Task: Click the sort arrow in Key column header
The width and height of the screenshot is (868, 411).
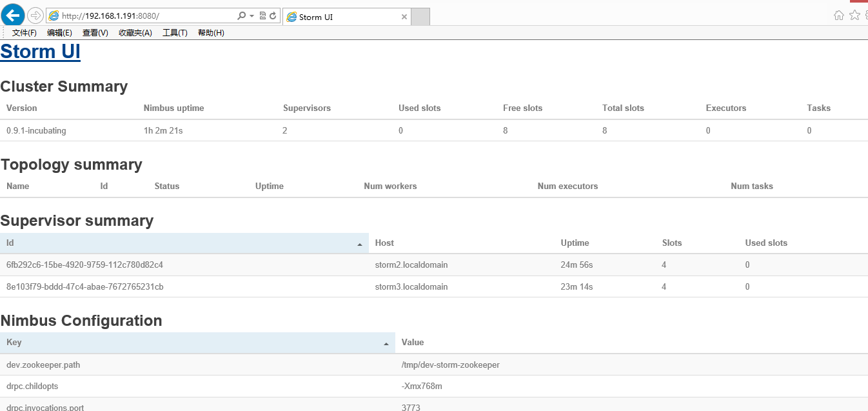Action: click(386, 345)
